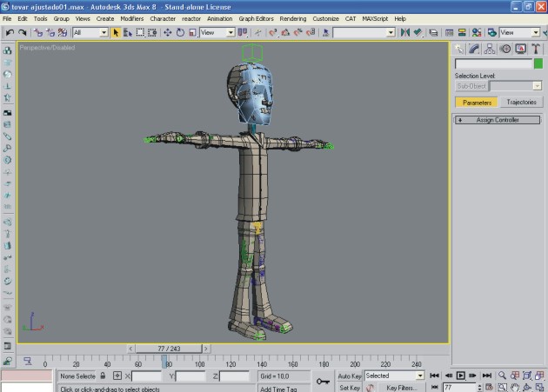Click the X coordinate input field

pos(146,376)
